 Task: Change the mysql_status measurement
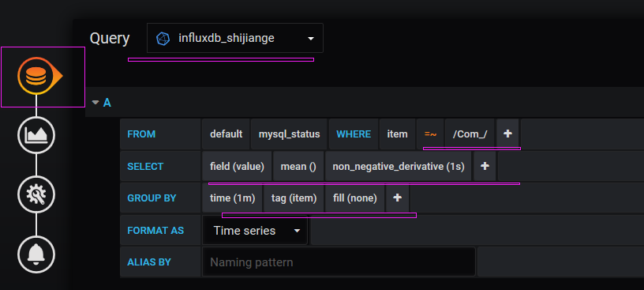289,134
